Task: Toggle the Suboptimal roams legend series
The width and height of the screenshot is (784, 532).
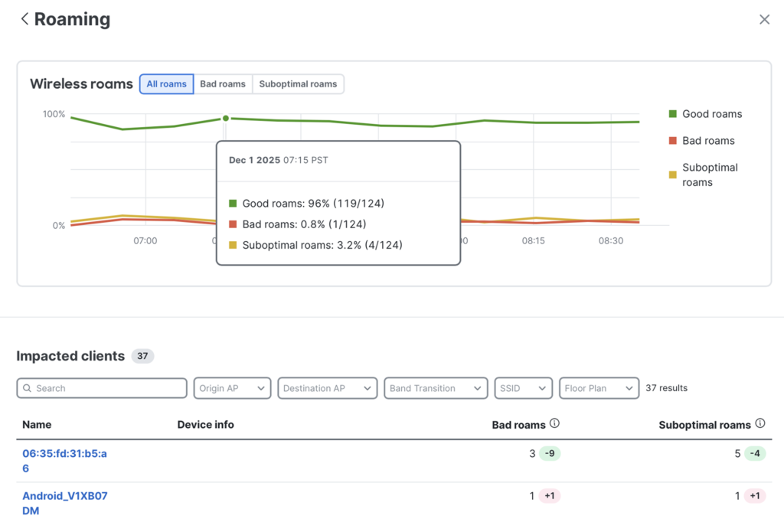Action: coord(704,175)
